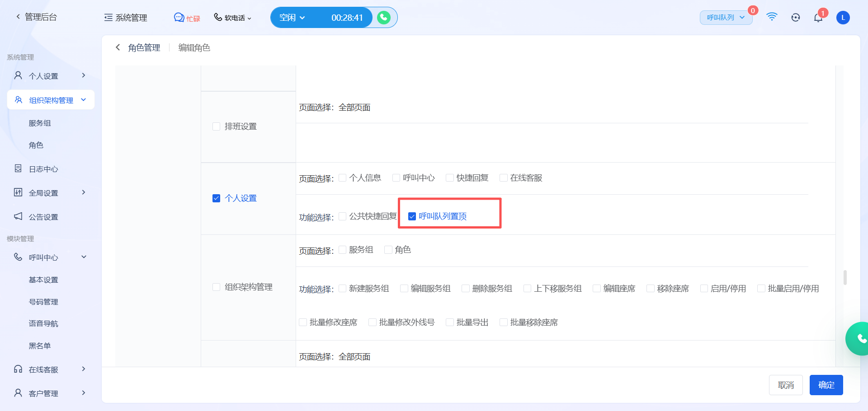Click the 取消 button
This screenshot has width=868, height=411.
pyautogui.click(x=786, y=385)
